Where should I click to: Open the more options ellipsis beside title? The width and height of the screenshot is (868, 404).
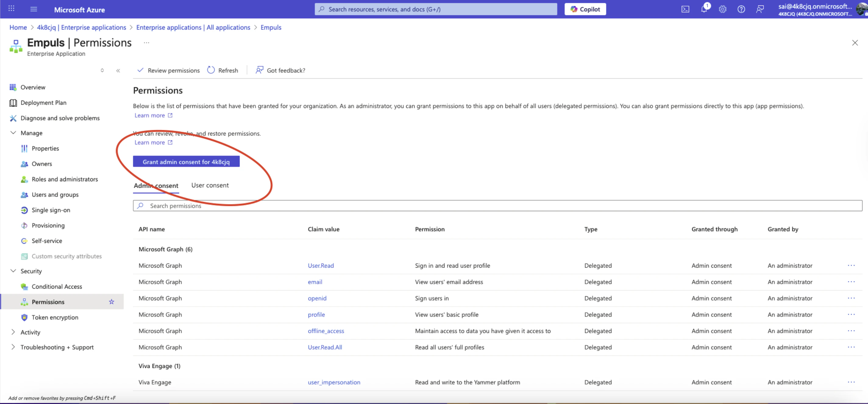point(146,43)
